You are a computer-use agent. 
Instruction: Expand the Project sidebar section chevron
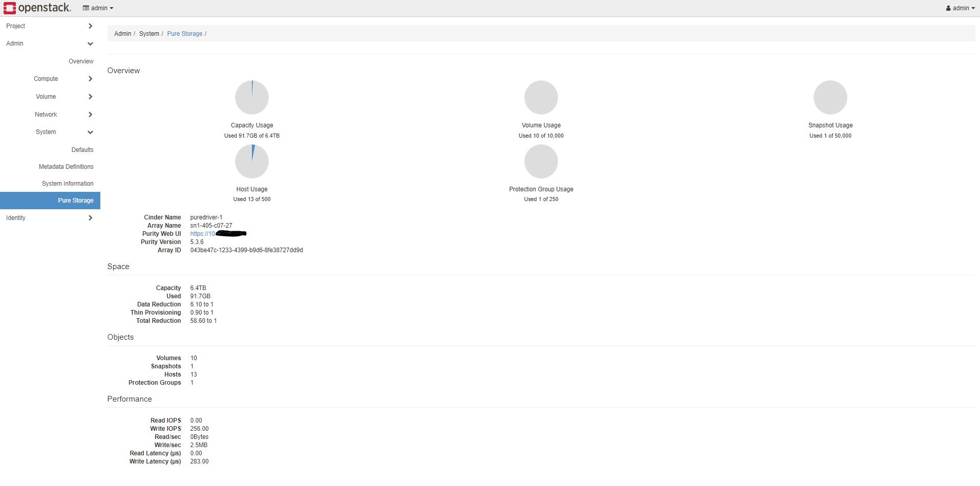click(90, 26)
